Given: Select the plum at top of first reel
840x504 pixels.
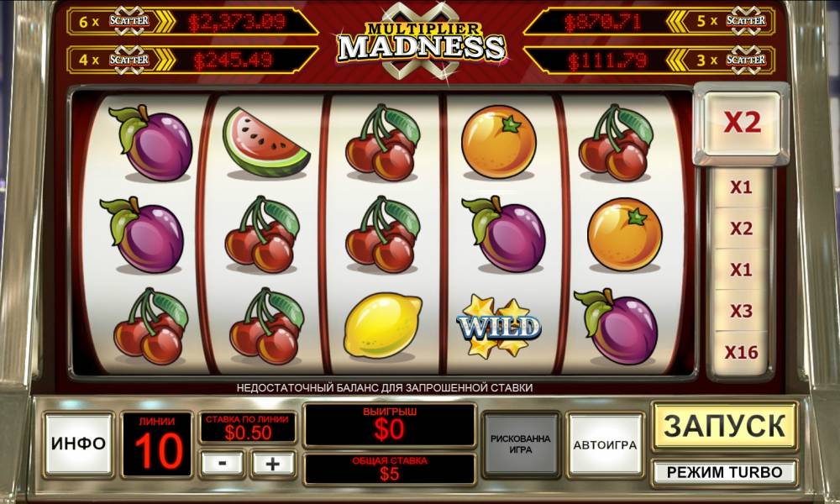Looking at the screenshot, I should click(150, 143).
